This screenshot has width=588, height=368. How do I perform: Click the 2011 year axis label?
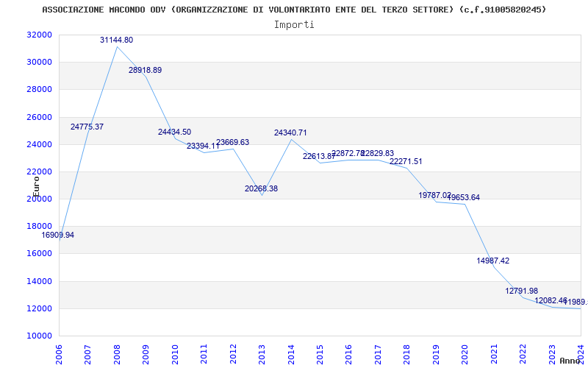click(x=204, y=353)
